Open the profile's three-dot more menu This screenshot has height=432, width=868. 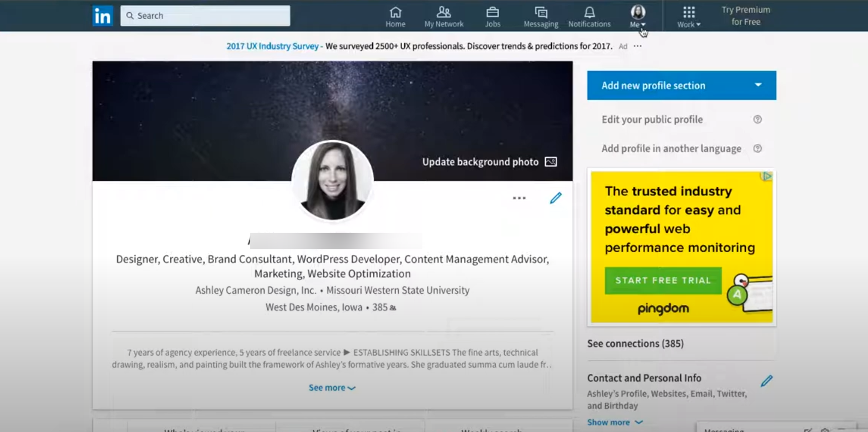519,198
